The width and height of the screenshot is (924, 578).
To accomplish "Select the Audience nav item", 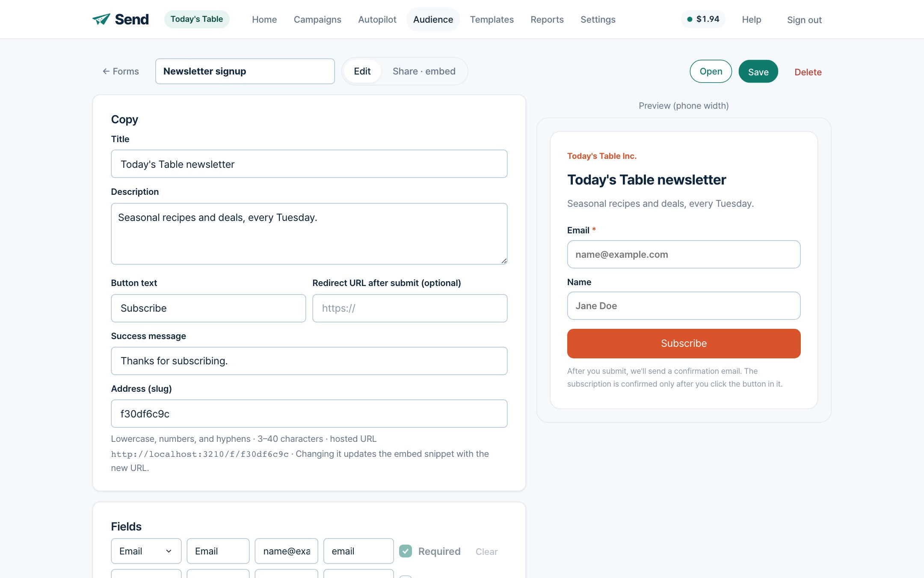I will (x=433, y=20).
